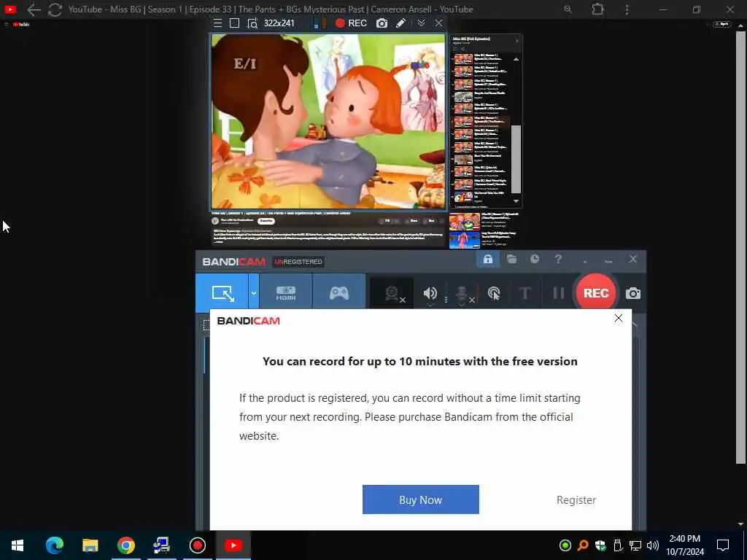Start recording from the small REC bar
The height and width of the screenshot is (560, 747).
[351, 23]
